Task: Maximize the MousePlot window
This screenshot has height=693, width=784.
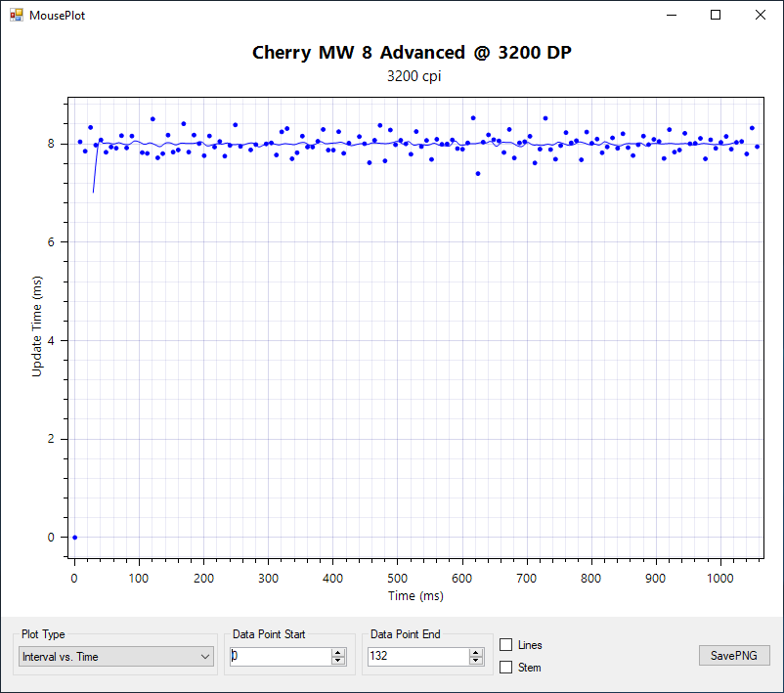Action: coord(716,15)
